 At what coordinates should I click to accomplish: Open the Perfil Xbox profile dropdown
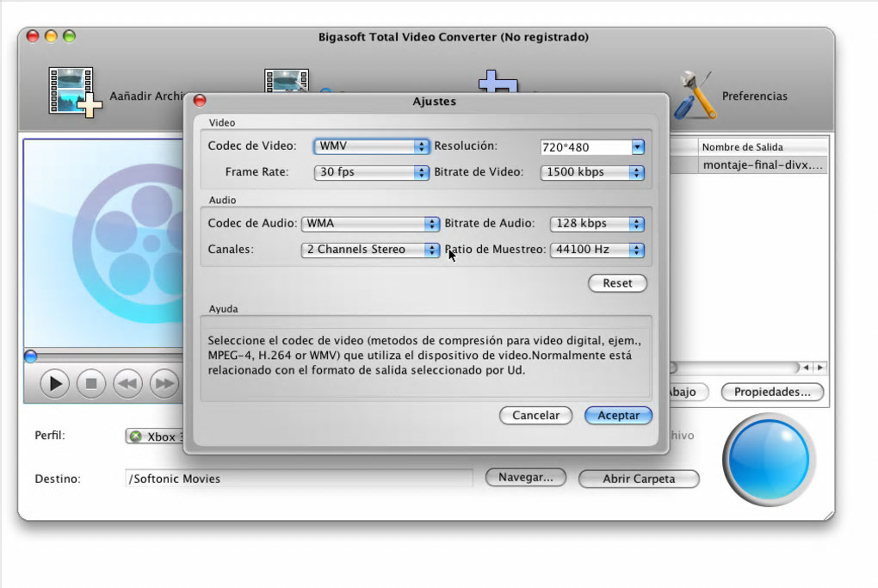click(155, 436)
